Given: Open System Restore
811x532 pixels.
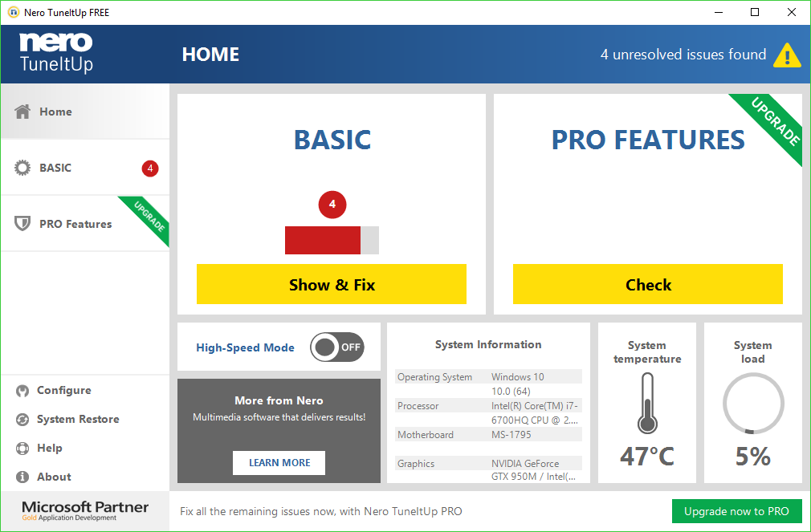Looking at the screenshot, I should pos(78,420).
